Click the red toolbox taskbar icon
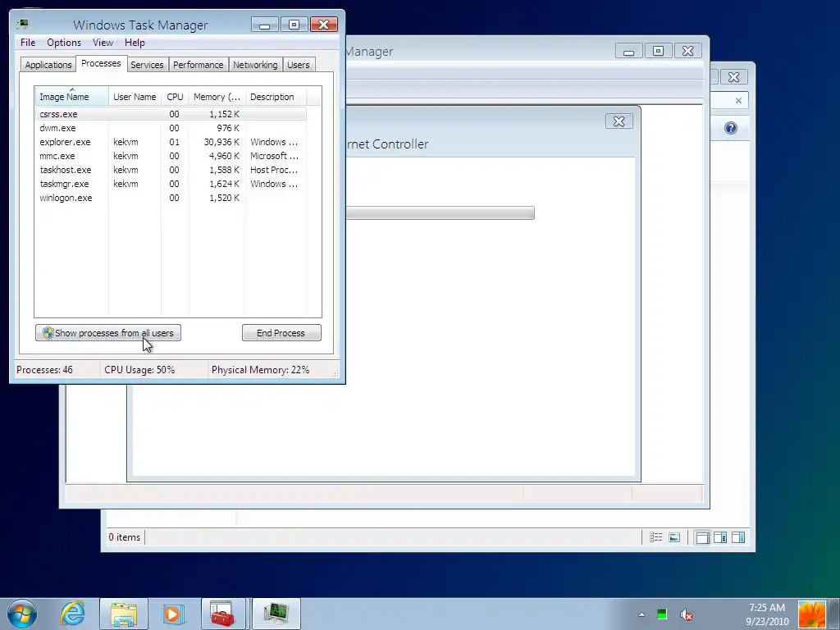Image resolution: width=840 pixels, height=630 pixels. (223, 614)
